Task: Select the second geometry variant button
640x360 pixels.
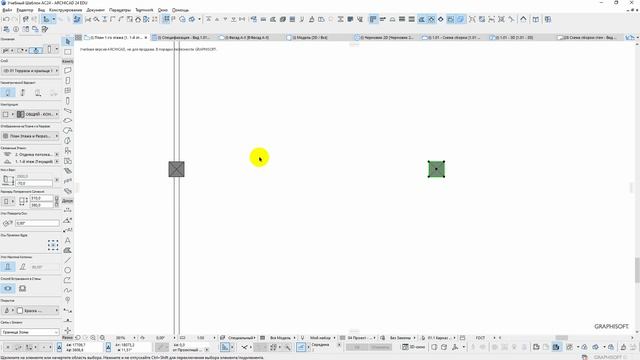Action: click(22, 93)
